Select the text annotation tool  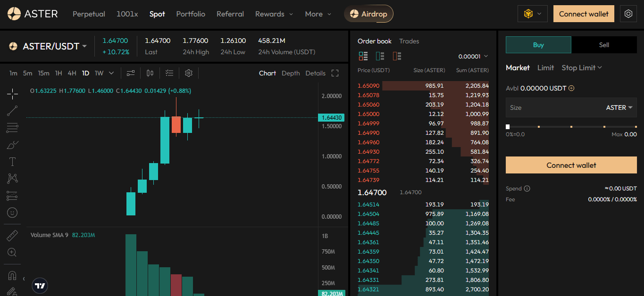pos(13,162)
